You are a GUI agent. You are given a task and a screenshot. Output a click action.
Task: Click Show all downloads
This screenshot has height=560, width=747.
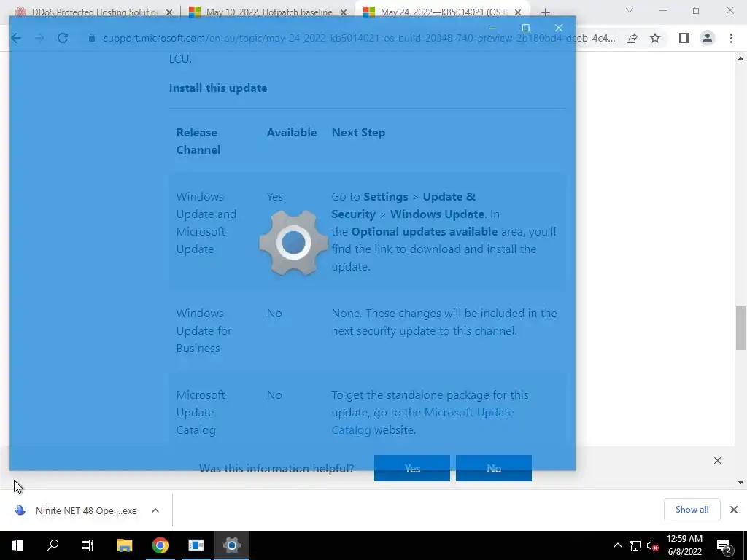click(692, 510)
